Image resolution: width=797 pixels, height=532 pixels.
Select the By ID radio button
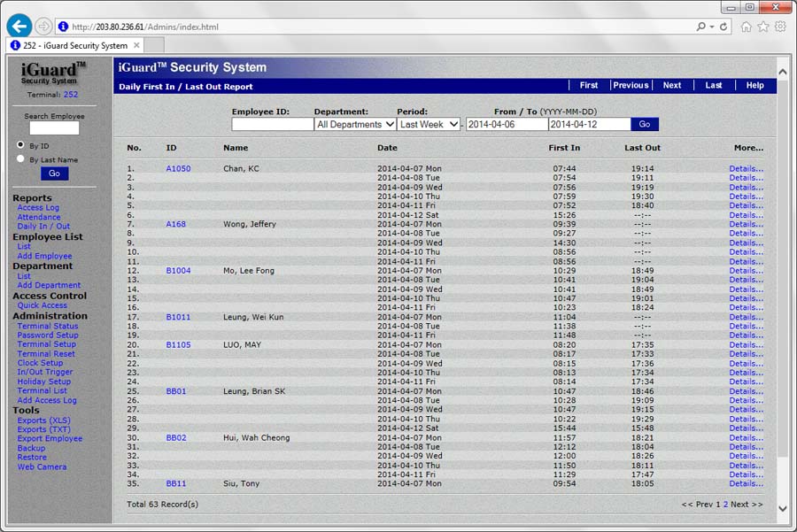click(20, 145)
